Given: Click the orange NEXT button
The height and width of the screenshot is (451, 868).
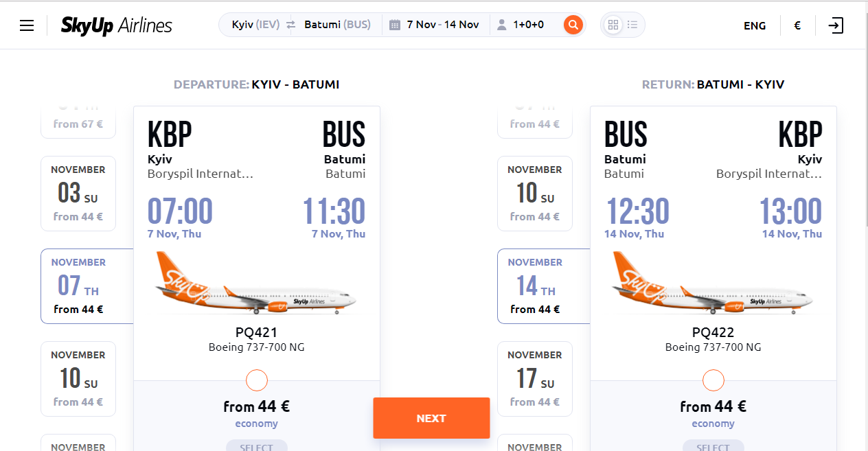Looking at the screenshot, I should 431,418.
